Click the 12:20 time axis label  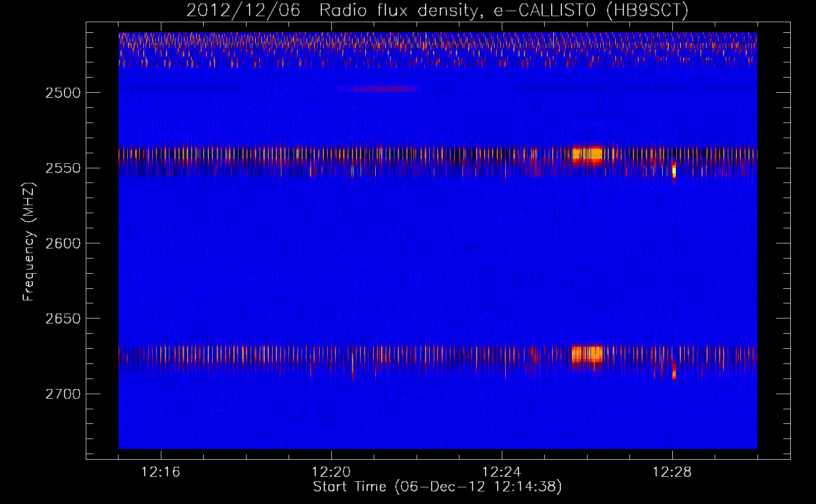click(331, 472)
